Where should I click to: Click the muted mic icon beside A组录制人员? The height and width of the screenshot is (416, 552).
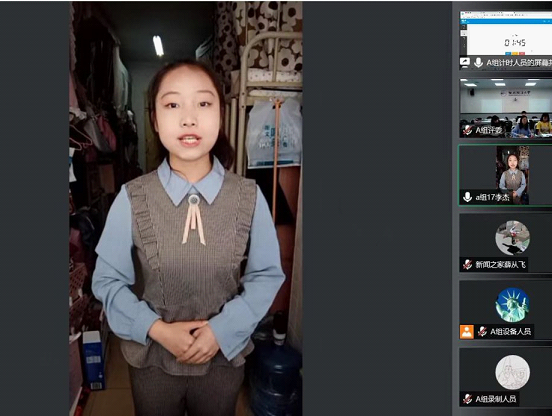467,399
